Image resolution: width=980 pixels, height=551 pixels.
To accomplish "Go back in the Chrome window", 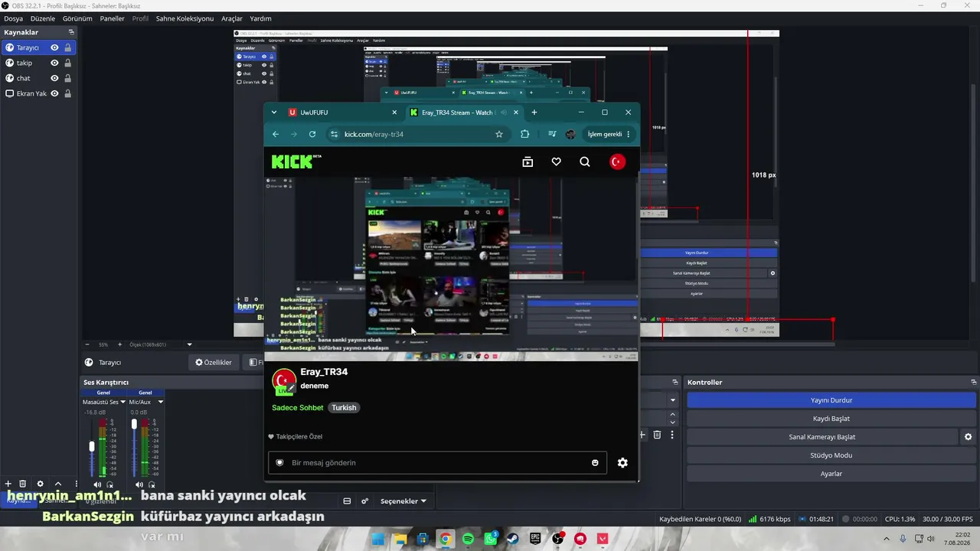I will [276, 134].
